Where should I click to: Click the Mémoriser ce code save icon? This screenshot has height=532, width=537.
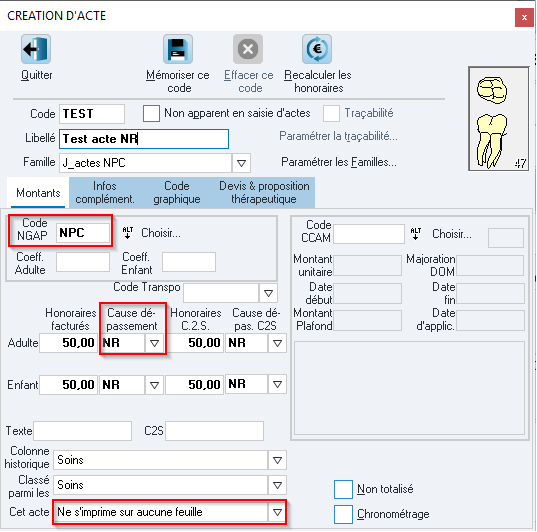point(178,49)
